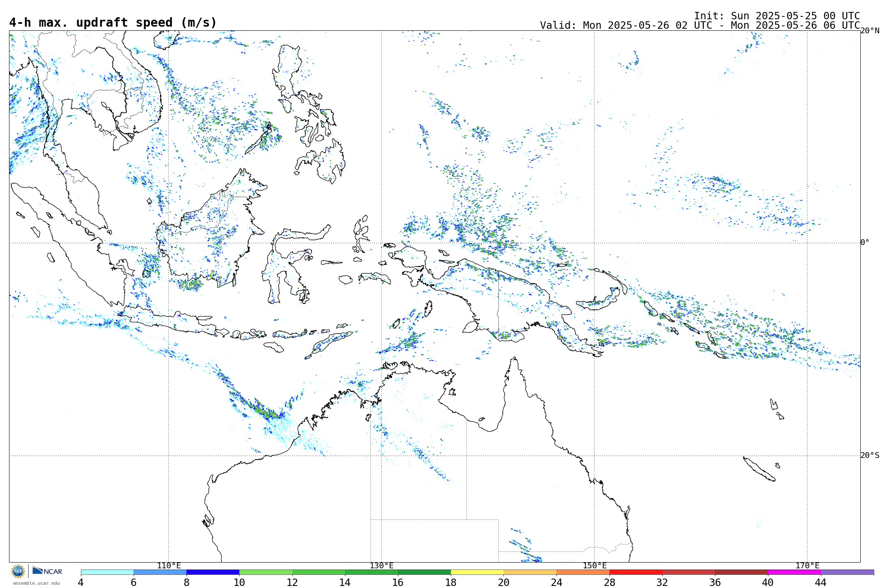
Task: Click the NCAR logo
Action: click(47, 571)
